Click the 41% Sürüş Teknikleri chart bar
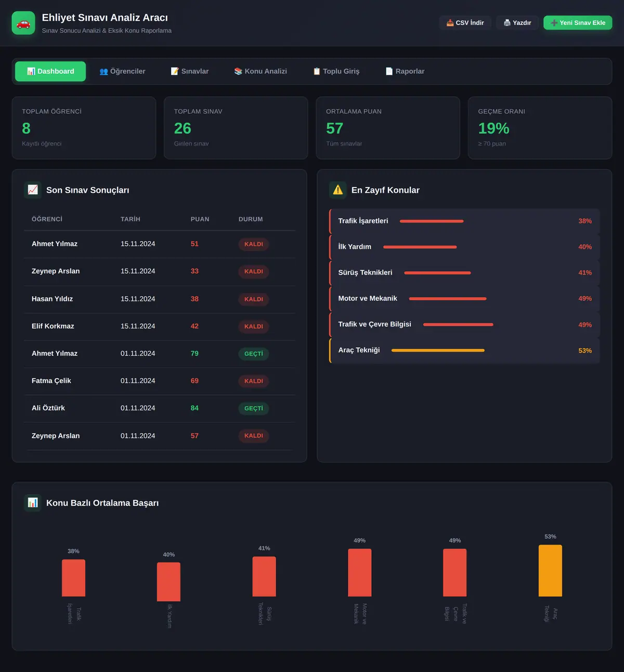This screenshot has height=672, width=624. 264,576
